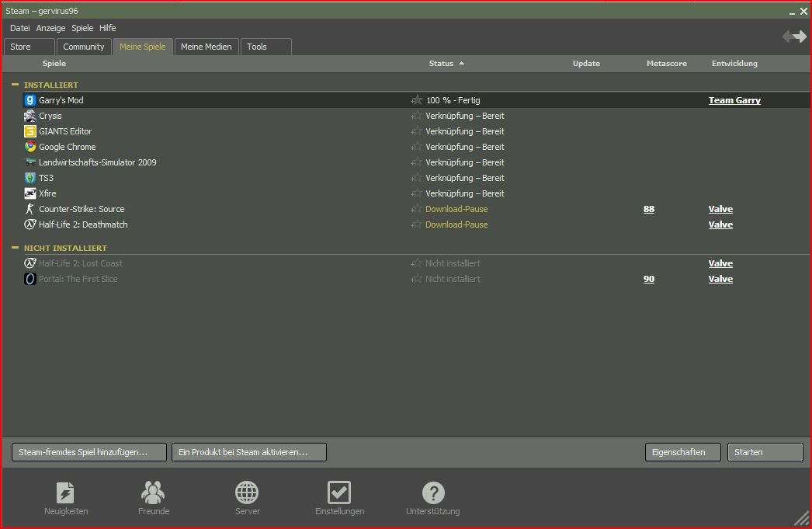This screenshot has width=812, height=529.
Task: Click the Team Garry developer link
Action: [x=734, y=100]
